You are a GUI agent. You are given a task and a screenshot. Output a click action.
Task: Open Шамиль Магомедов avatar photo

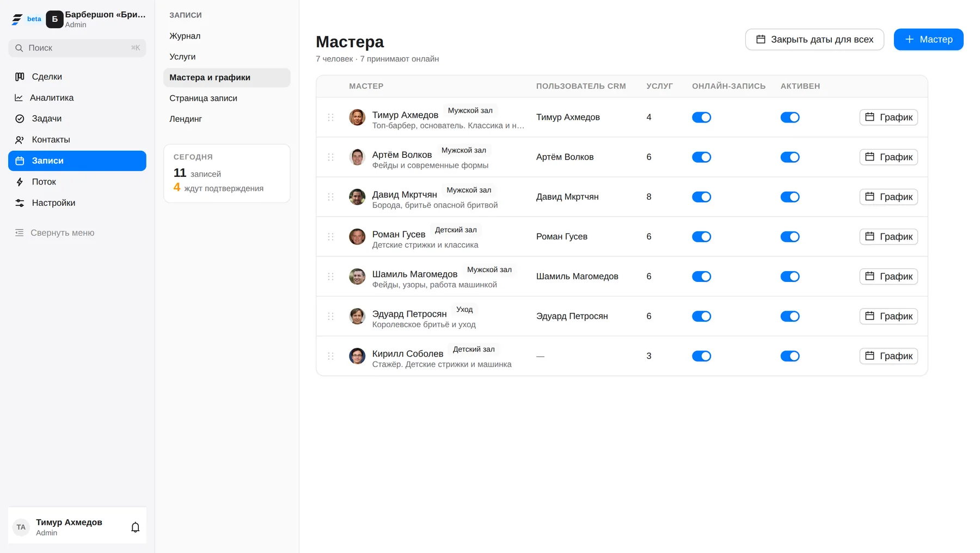pyautogui.click(x=357, y=276)
